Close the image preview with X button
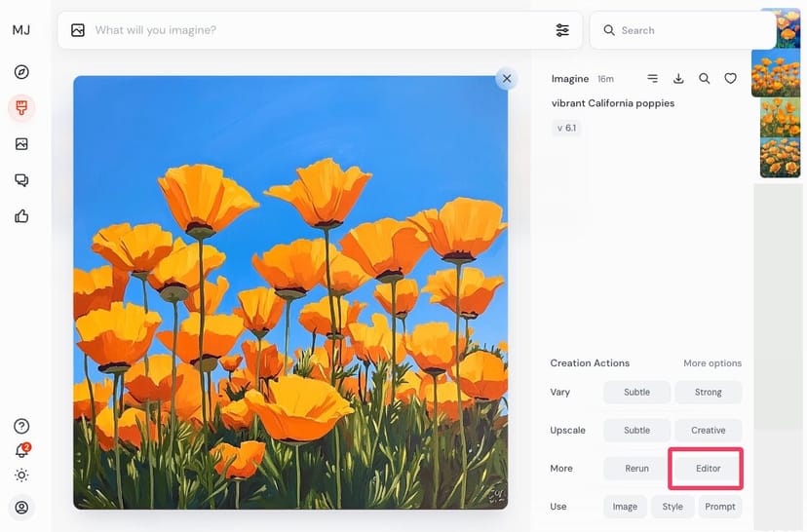 pos(505,79)
